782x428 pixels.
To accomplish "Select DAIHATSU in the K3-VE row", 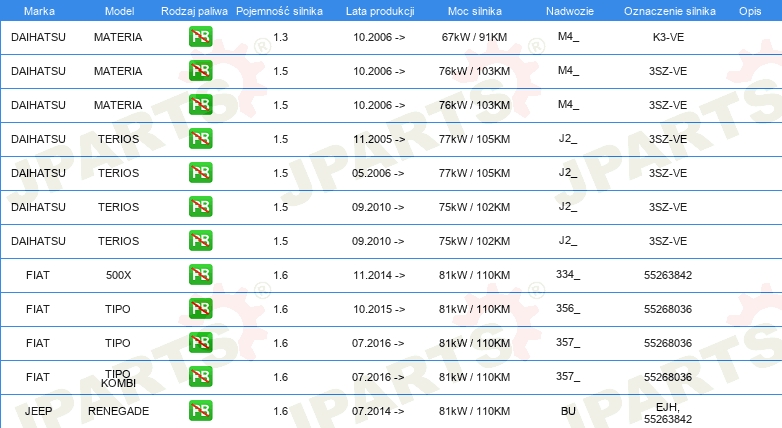I will point(38,37).
